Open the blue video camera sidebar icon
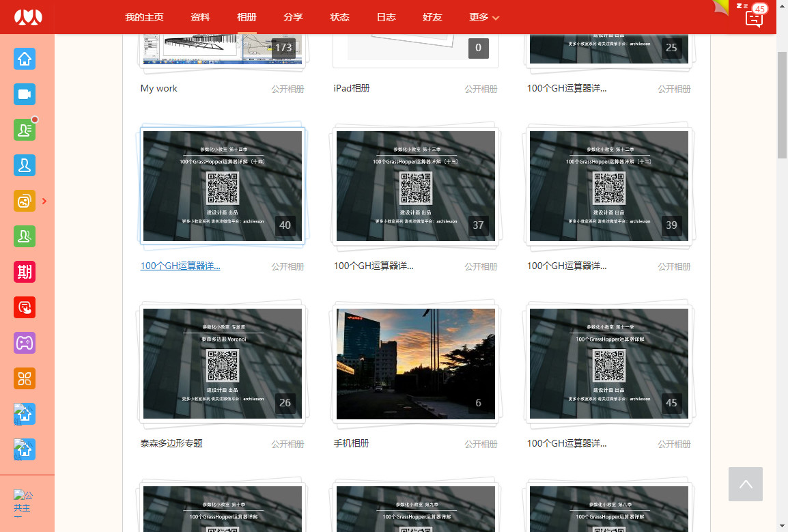The width and height of the screenshot is (788, 532). coord(25,94)
